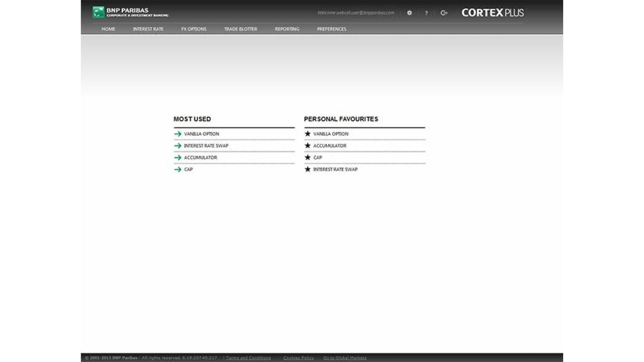Viewport: 644px width, 362px height.
Task: Unstar Interest Rate Swap in Personal Favourites
Action: 307,169
